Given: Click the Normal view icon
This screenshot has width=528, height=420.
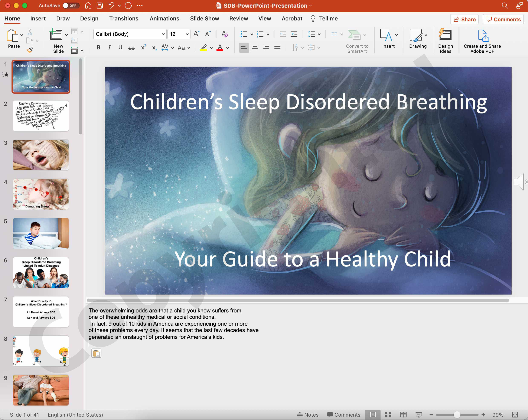Looking at the screenshot, I should point(372,415).
